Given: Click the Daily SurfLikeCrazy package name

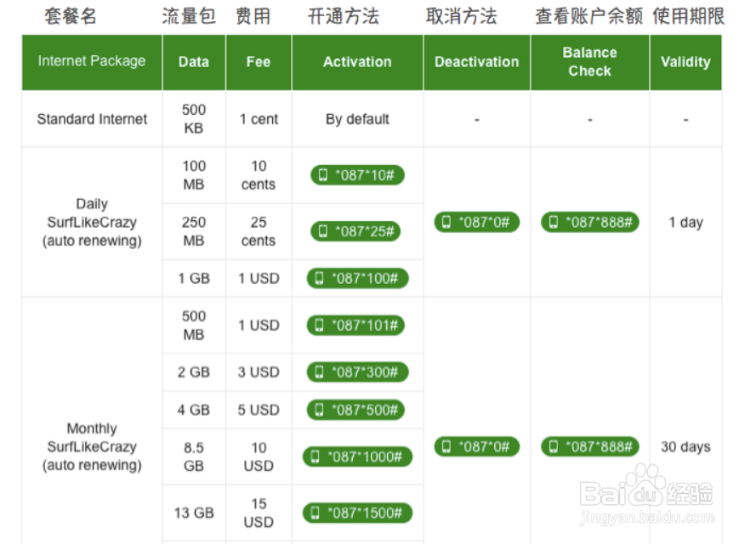Looking at the screenshot, I should [92, 222].
